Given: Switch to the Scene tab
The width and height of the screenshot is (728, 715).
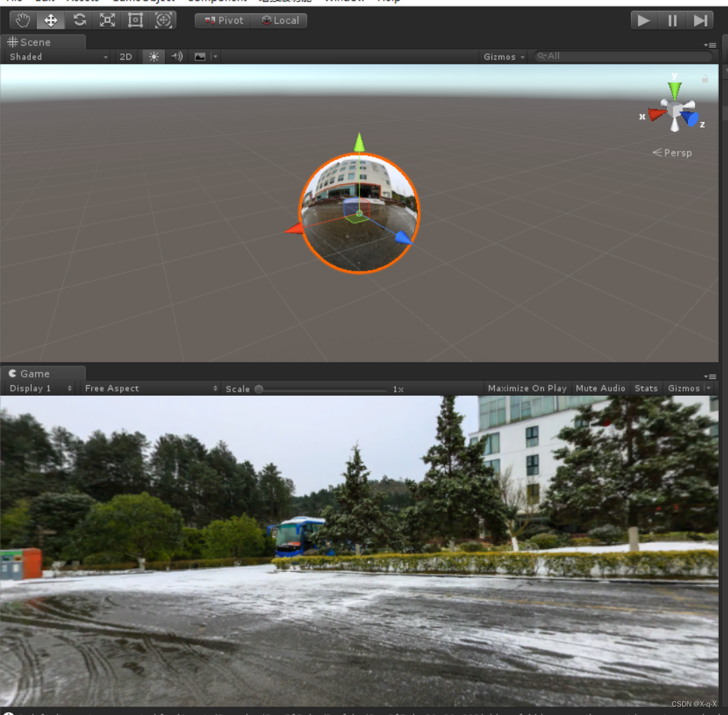Looking at the screenshot, I should click(43, 42).
